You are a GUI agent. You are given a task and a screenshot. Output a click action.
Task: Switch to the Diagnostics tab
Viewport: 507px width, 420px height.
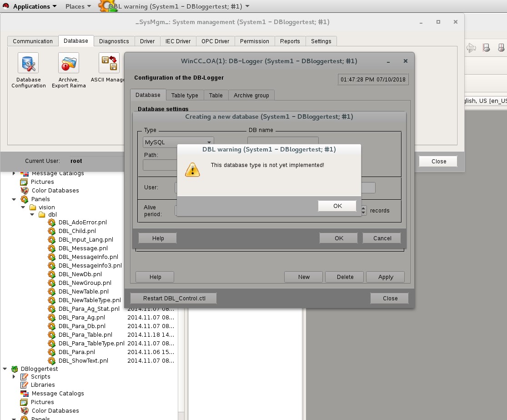click(x=114, y=41)
